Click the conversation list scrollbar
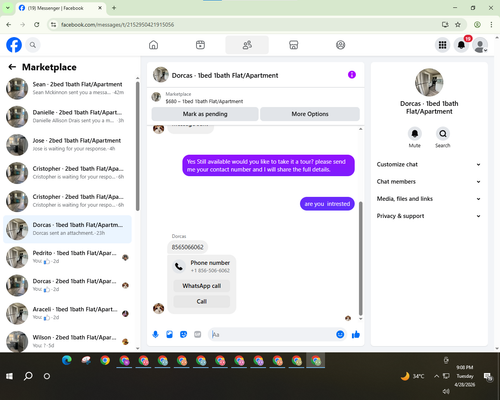Image resolution: width=500 pixels, height=400 pixels. point(137,146)
